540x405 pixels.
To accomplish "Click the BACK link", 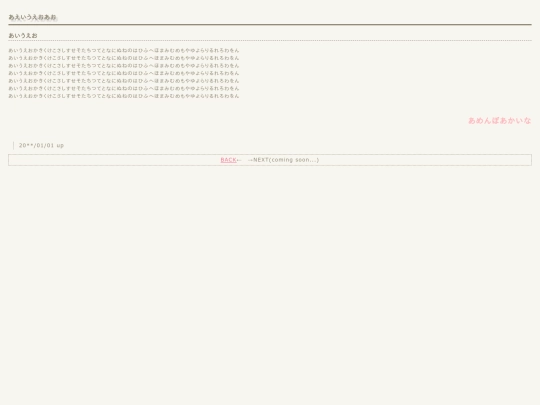I will pos(228,160).
